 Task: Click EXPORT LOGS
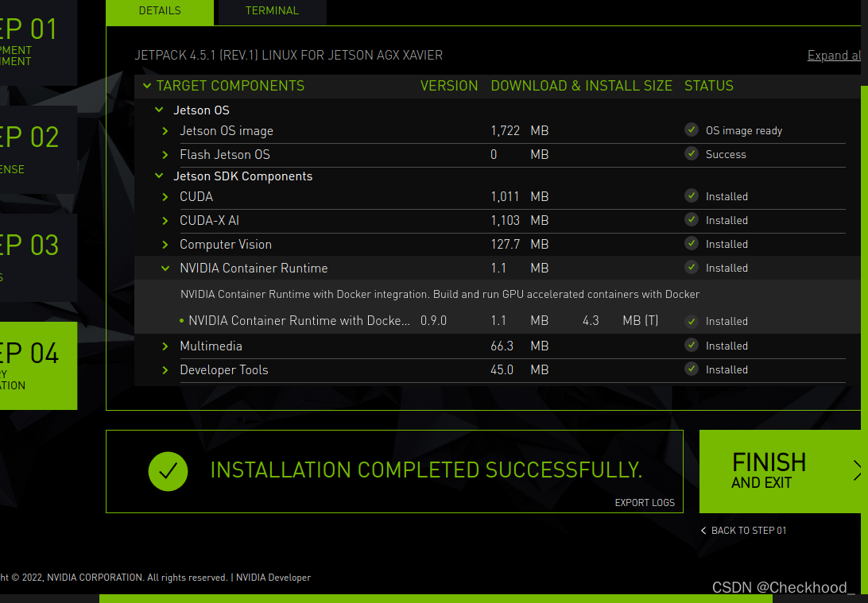(x=645, y=502)
